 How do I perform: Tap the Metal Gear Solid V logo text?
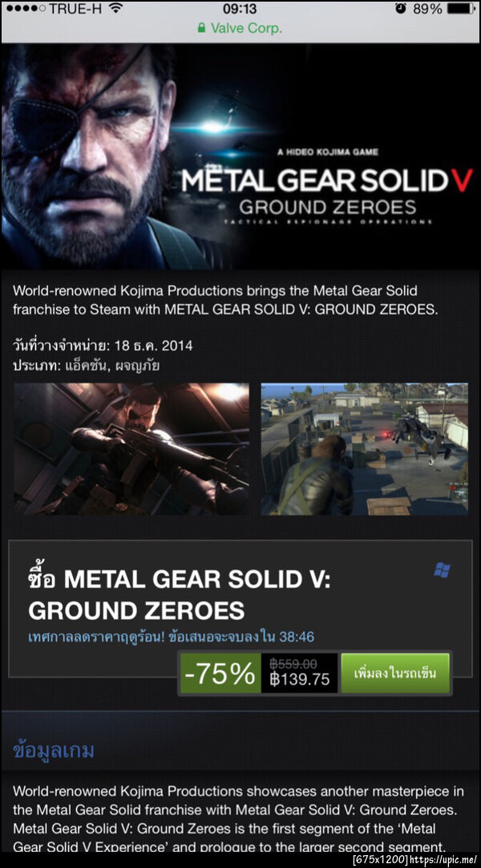click(x=327, y=181)
